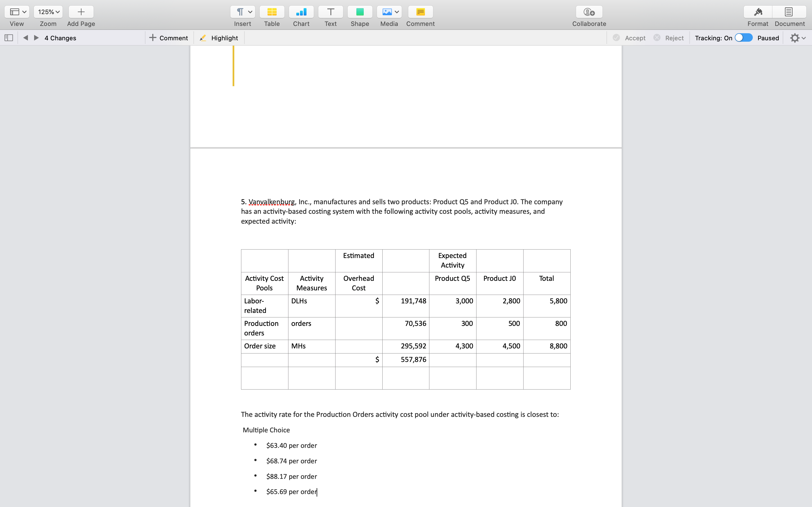Open the Insert paragraph menu
Image resolution: width=812 pixels, height=507 pixels.
(x=242, y=12)
